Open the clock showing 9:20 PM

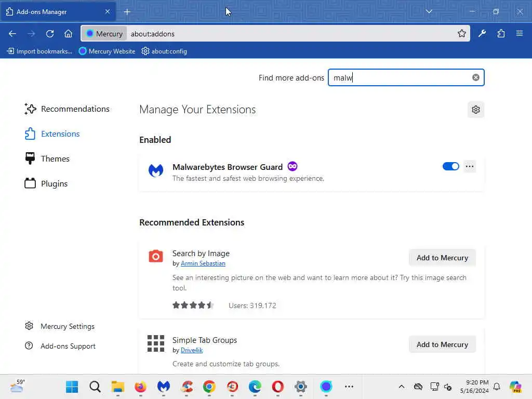474,387
